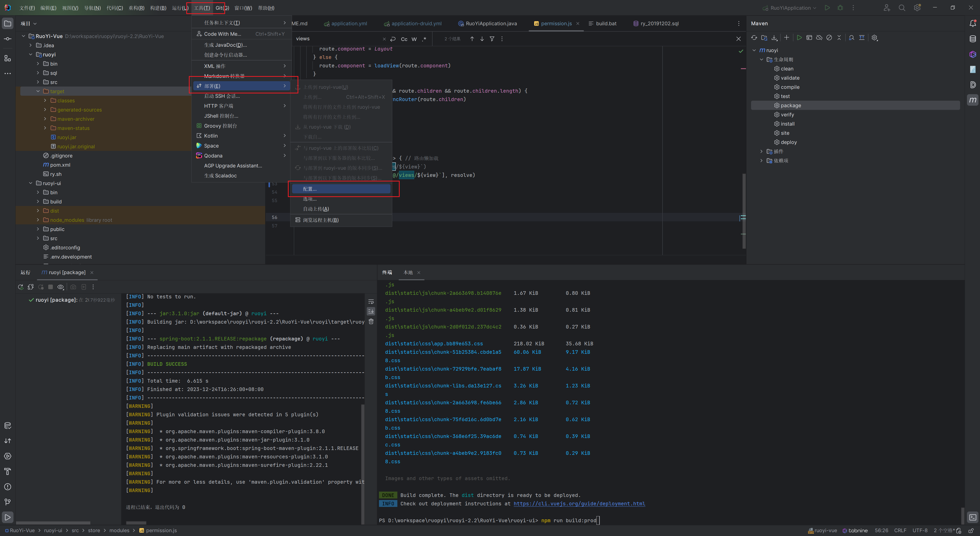
Task: Switch to RuoYiApplication.java tab
Action: [x=487, y=23]
